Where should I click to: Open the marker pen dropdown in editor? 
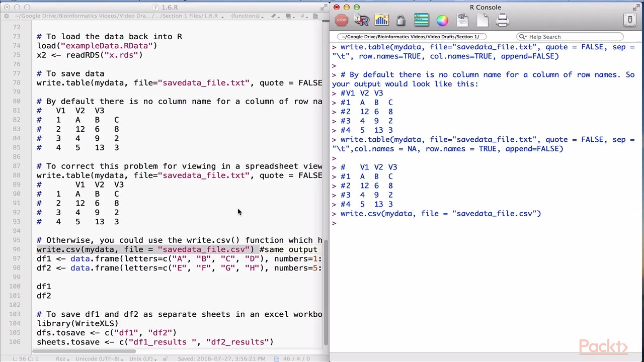pos(276,16)
